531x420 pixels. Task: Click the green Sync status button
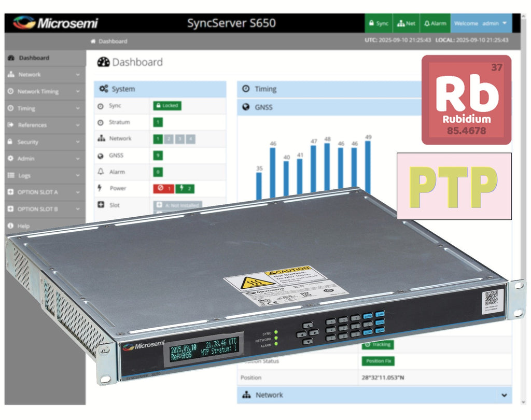tap(379, 23)
